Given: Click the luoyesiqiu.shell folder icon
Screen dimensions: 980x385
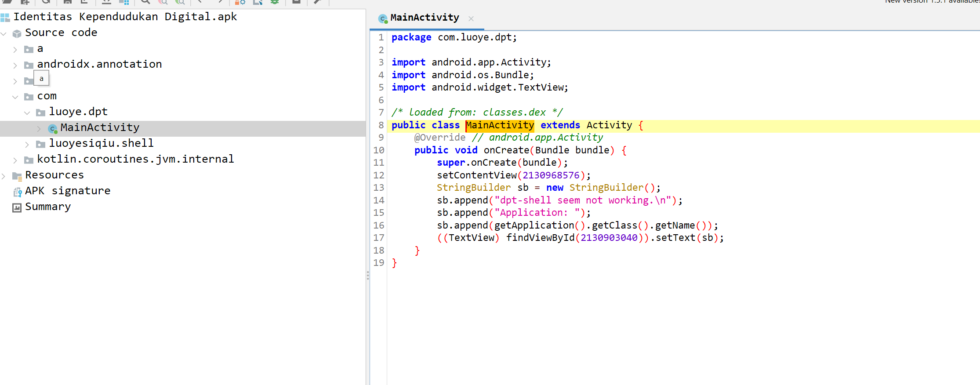Looking at the screenshot, I should (41, 144).
